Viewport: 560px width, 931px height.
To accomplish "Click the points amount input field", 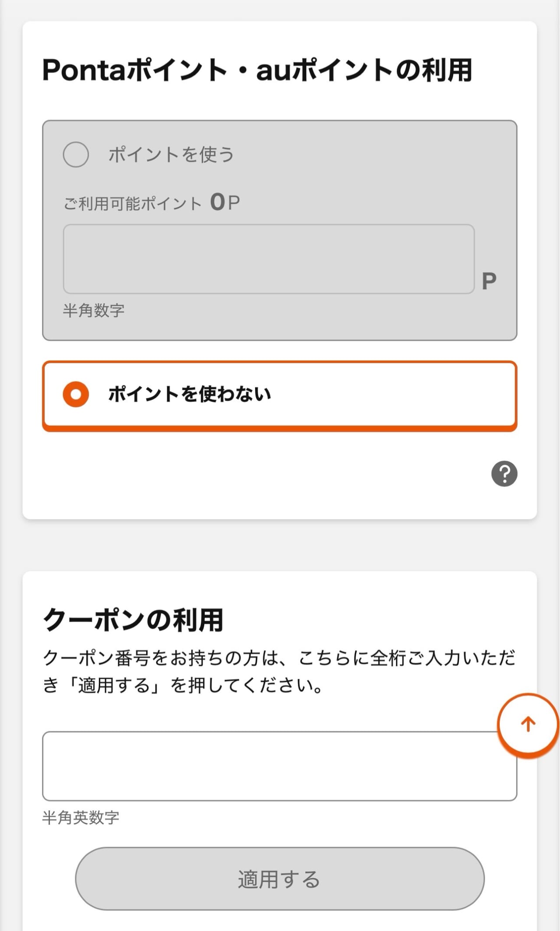I will (x=269, y=259).
